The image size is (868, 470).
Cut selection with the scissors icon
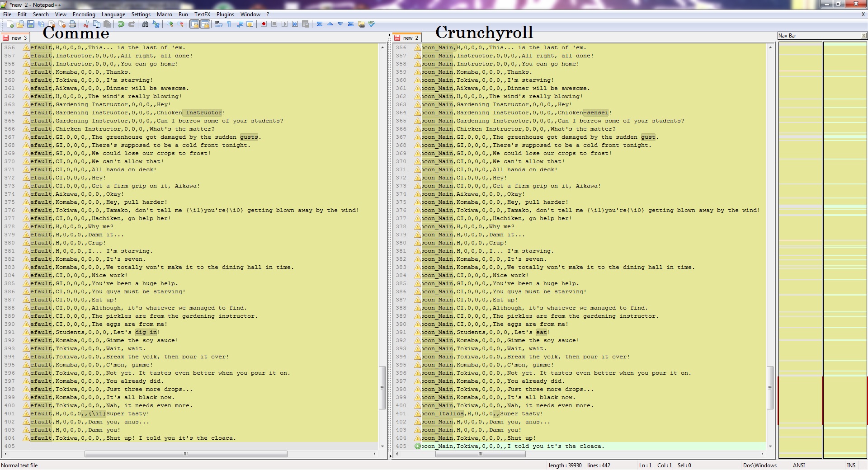click(x=86, y=24)
